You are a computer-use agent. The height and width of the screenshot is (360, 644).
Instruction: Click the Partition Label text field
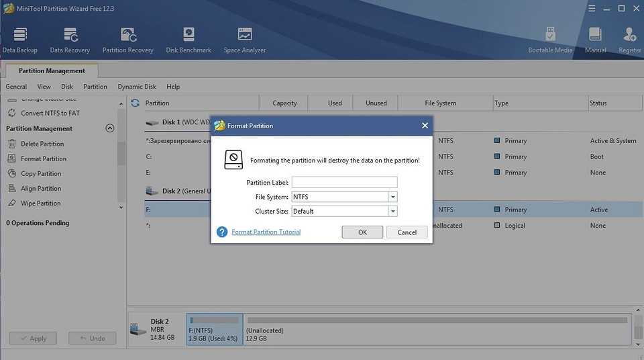point(344,182)
